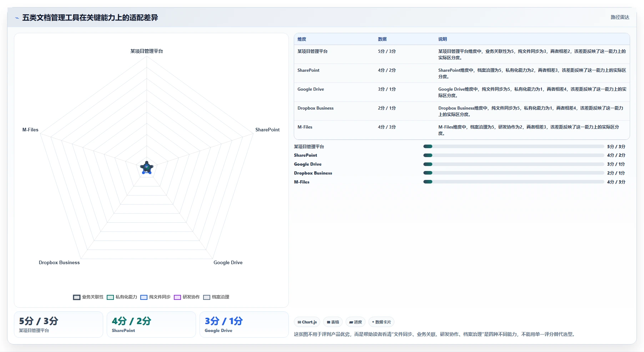Click table value 5分 / 3分 for 某项目管理平台
The width and height of the screenshot is (644, 352).
coord(387,51)
